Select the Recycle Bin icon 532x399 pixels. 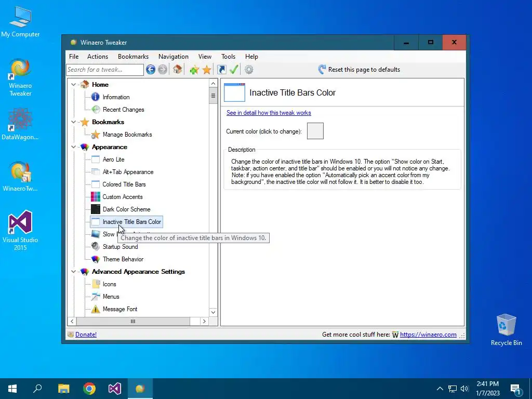click(x=506, y=329)
